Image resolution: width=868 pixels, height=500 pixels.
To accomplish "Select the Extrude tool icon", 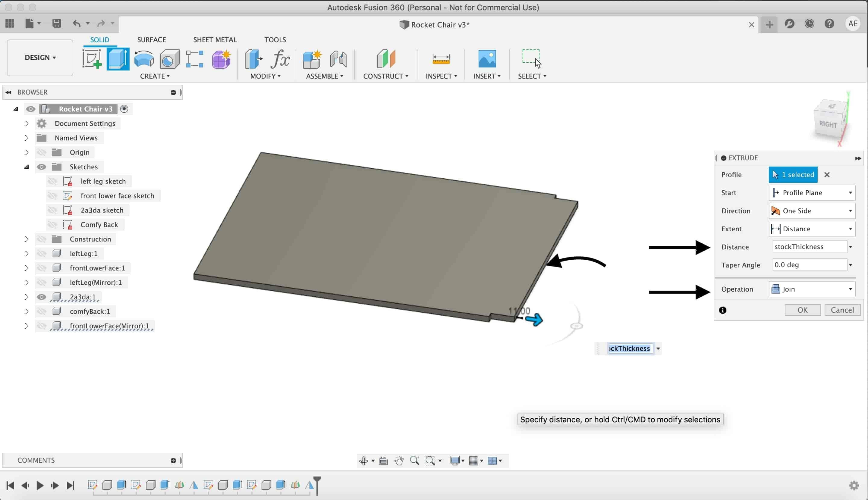I will [x=118, y=59].
